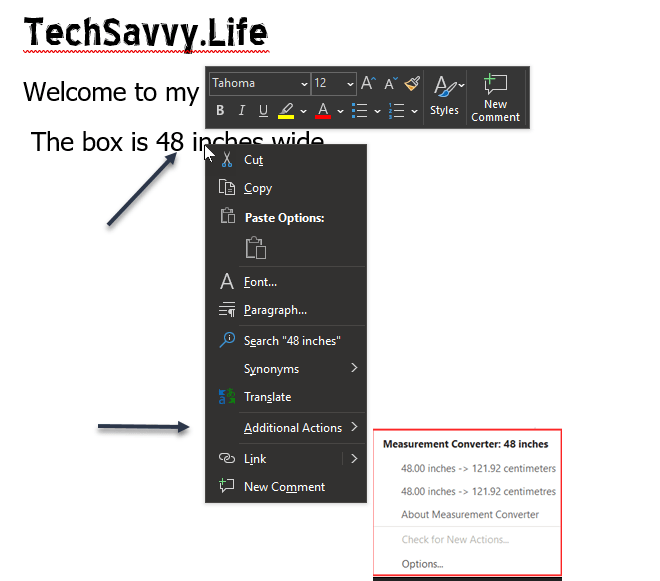Image resolution: width=660 pixels, height=581 pixels.
Task: Open the Styles gallery
Action: [445, 96]
